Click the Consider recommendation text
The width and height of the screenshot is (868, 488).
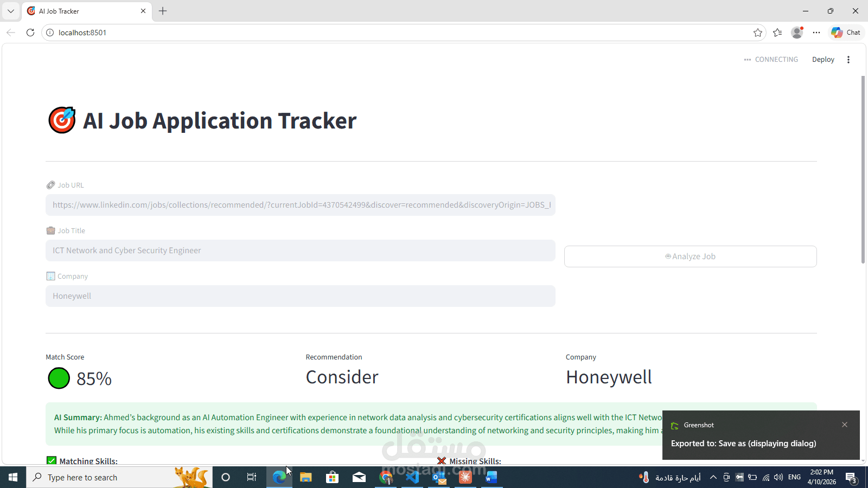(x=342, y=377)
